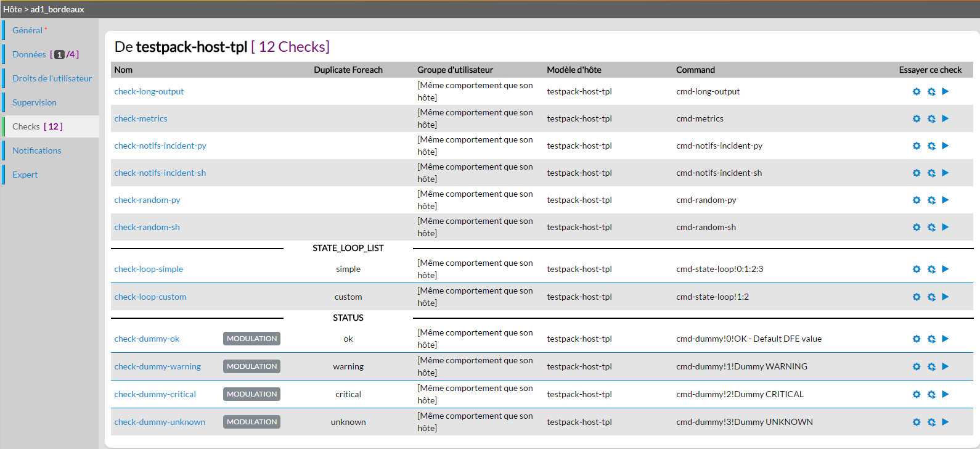
Task: Click the play arrow for check-dummy-unknown
Action: [x=945, y=422]
